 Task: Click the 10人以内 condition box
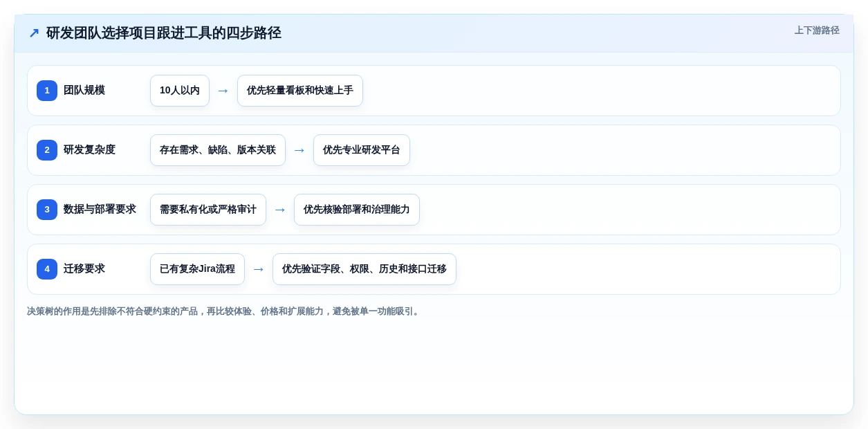pyautogui.click(x=180, y=91)
